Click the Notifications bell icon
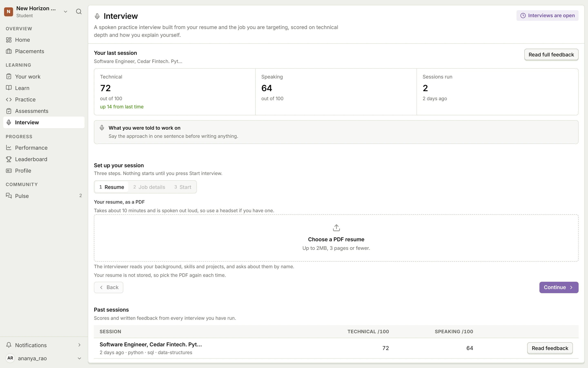Screen dimensions: 588x368 [x=9, y=345]
